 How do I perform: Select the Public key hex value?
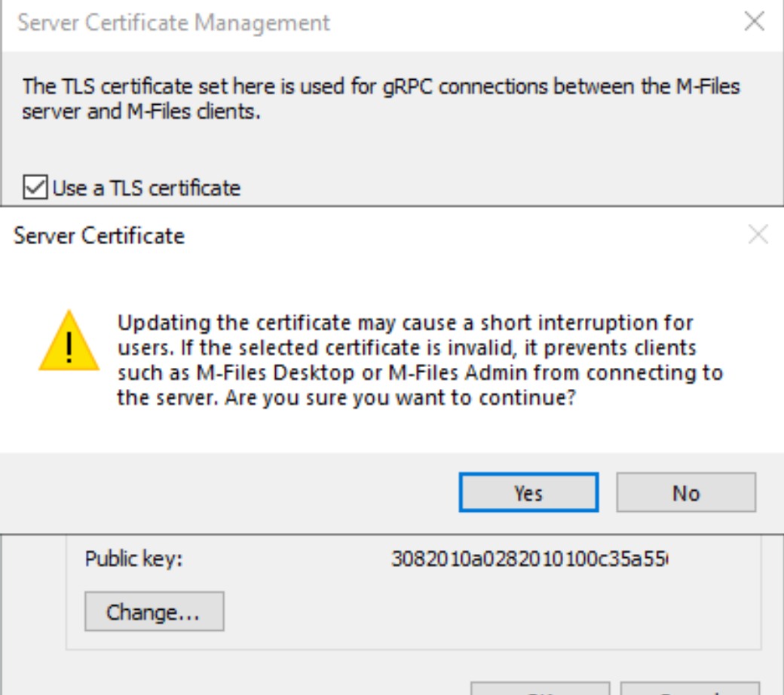pos(529,559)
